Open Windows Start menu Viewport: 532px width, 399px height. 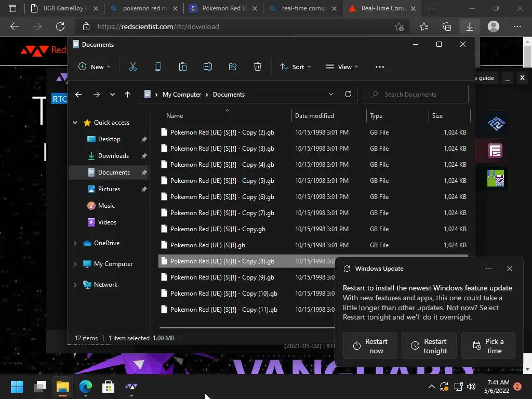click(x=17, y=387)
